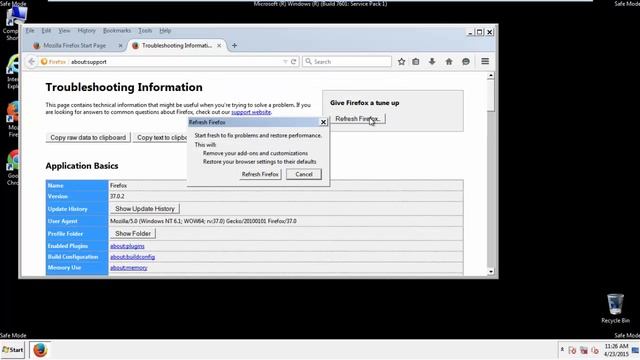Close the Refresh Firefox dialog with X
Image resolution: width=640 pixels, height=360 pixels.
pos(323,122)
